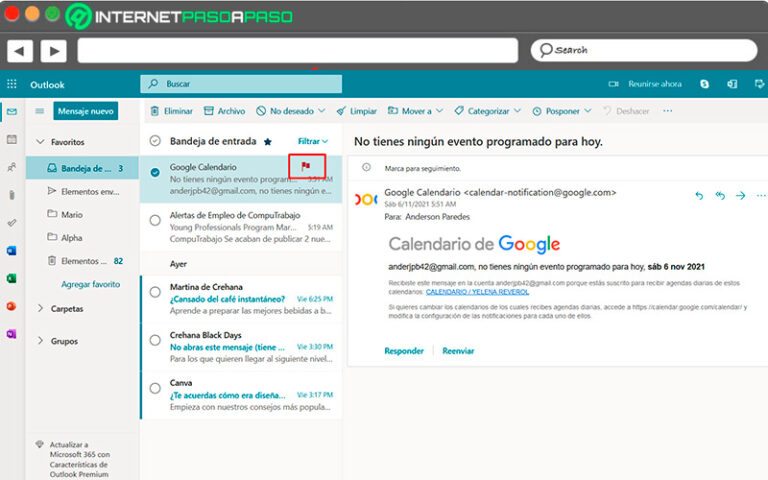This screenshot has width=768, height=480.
Task: Click the Agregar favorito link
Action: pos(91,284)
